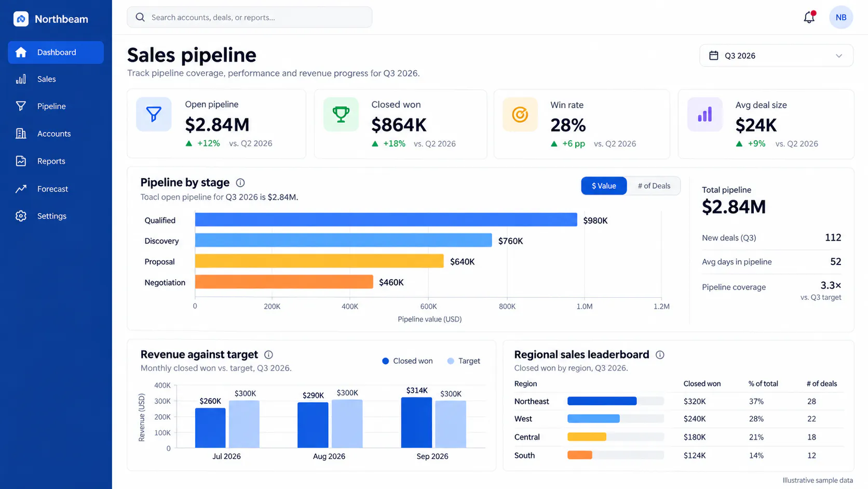Image resolution: width=868 pixels, height=489 pixels.
Task: Click the Central progress bar
Action: coord(616,437)
